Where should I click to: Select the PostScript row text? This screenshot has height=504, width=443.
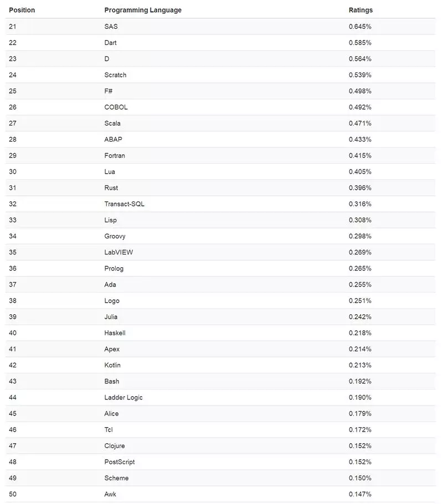(119, 462)
